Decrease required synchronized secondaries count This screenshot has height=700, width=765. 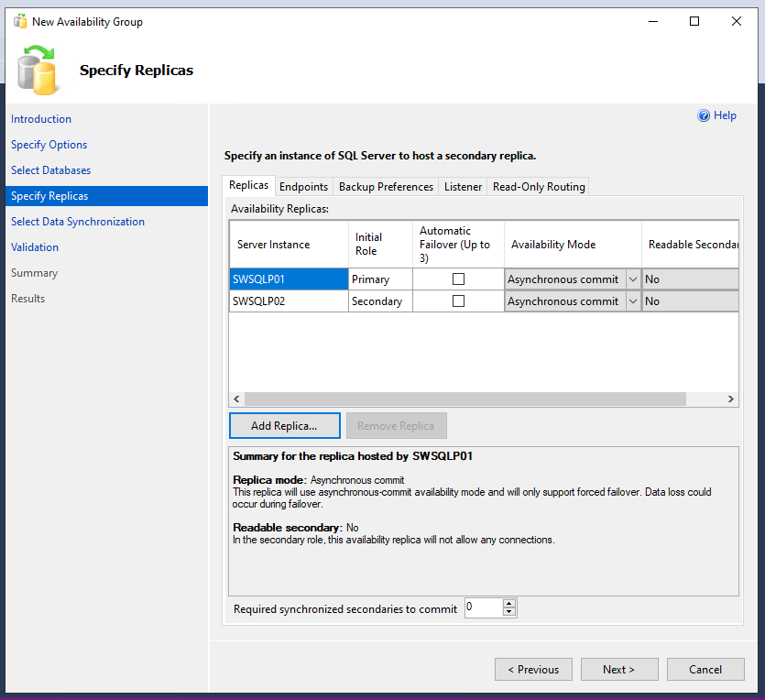click(509, 612)
